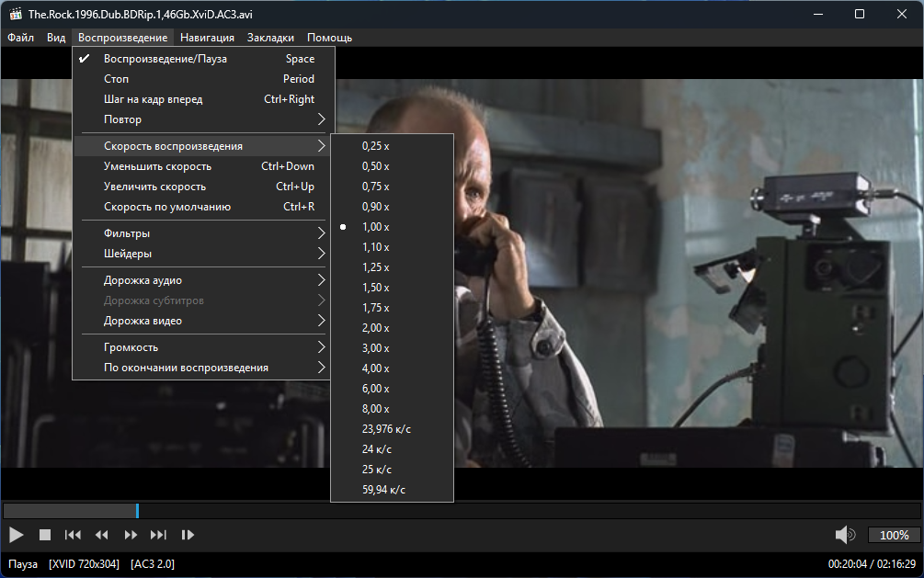Open the Навигация menu
Screen dimensions: 924x578
tap(207, 38)
